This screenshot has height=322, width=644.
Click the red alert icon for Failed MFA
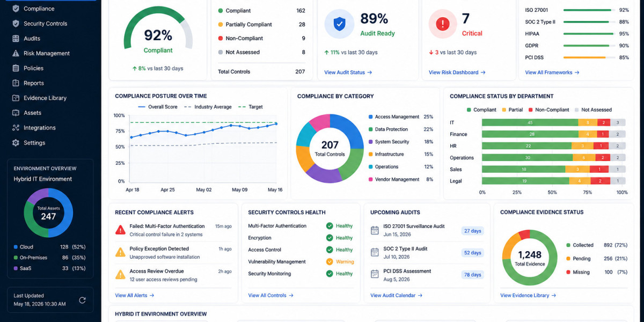121,230
